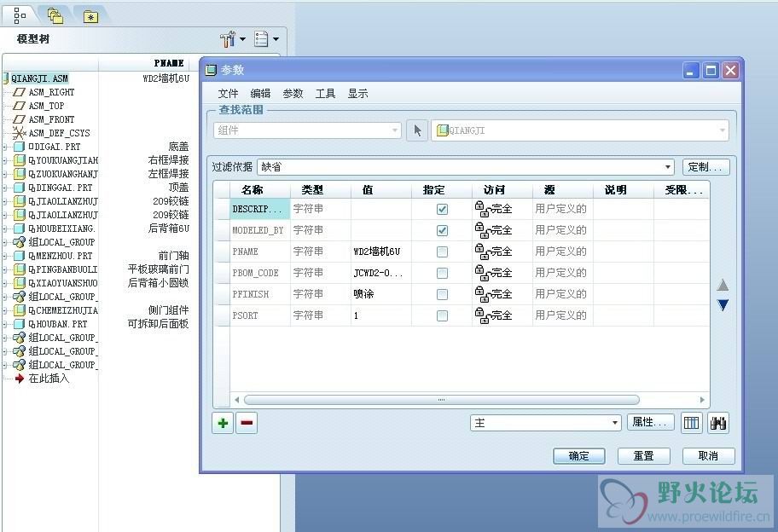Click the ASM_DEF_CSYS coordinate system icon
Viewport: 778px width, 532px height.
(19, 133)
